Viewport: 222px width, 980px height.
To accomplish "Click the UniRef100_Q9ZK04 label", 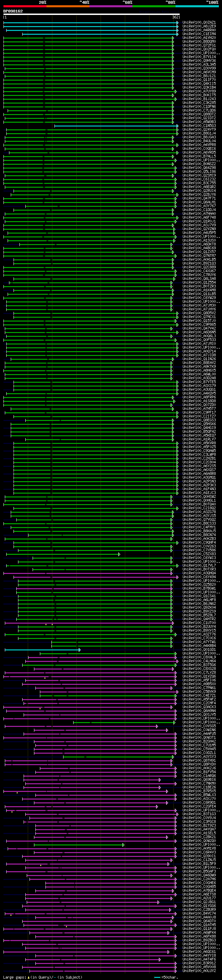I will [199, 608].
